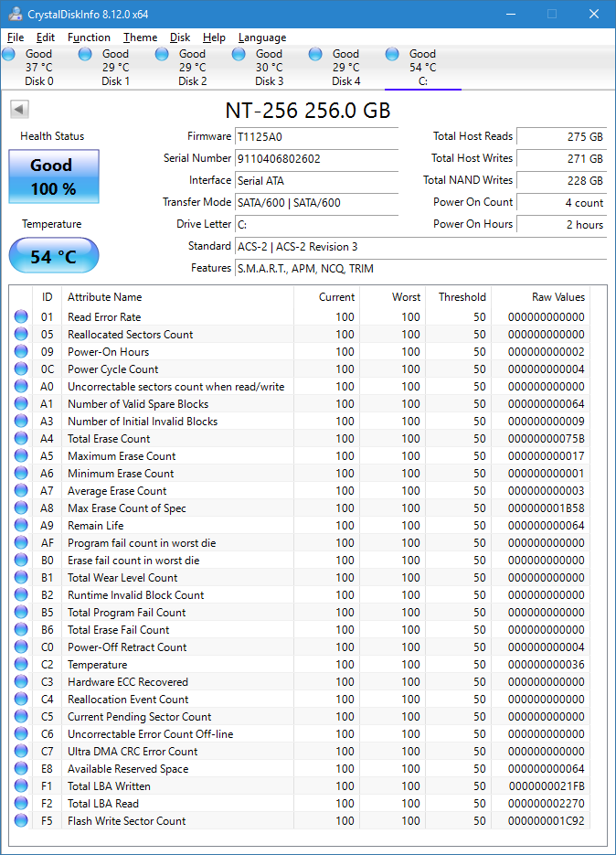
Task: Click the Current column header
Action: pos(327,297)
